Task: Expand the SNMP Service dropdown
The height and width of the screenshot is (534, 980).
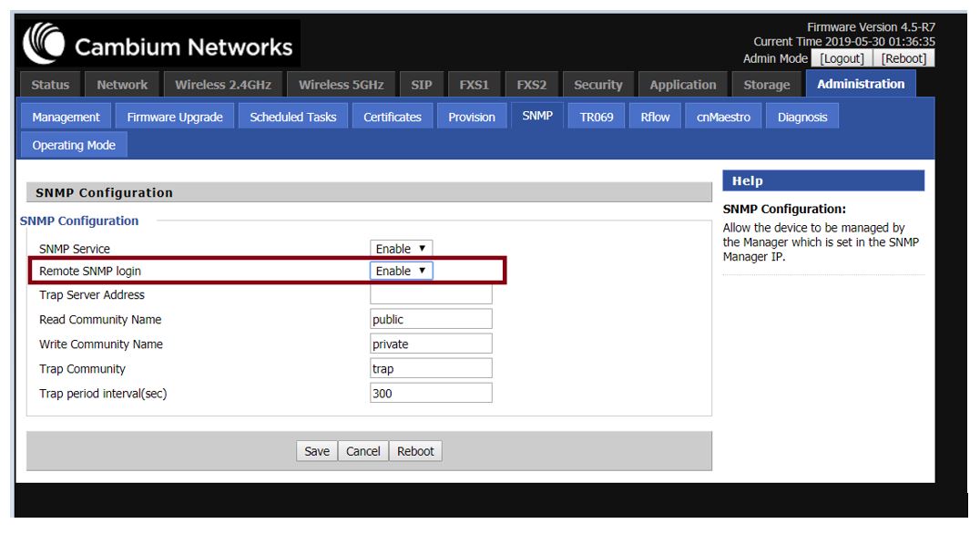Action: (402, 248)
